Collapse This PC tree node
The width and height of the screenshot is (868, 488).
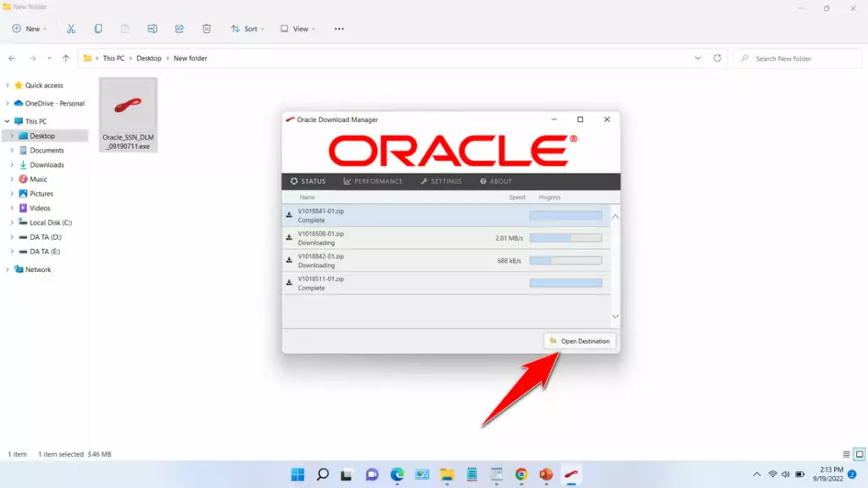pyautogui.click(x=7, y=121)
